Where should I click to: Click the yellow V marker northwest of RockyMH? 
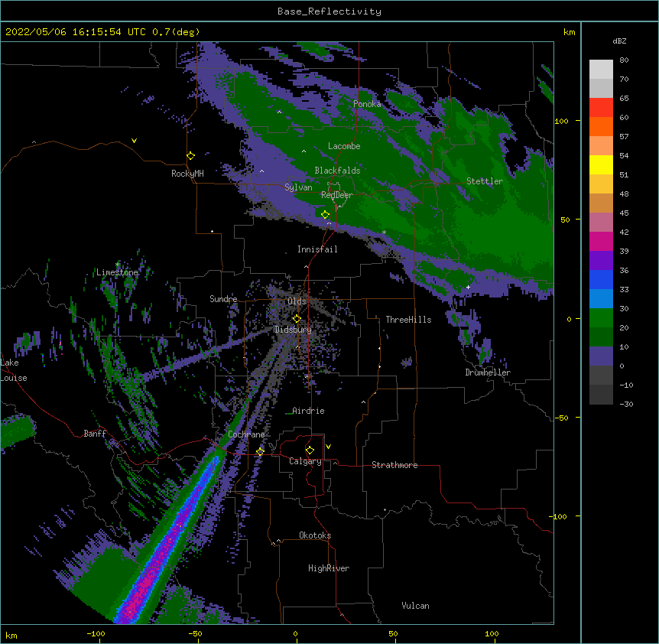134,141
